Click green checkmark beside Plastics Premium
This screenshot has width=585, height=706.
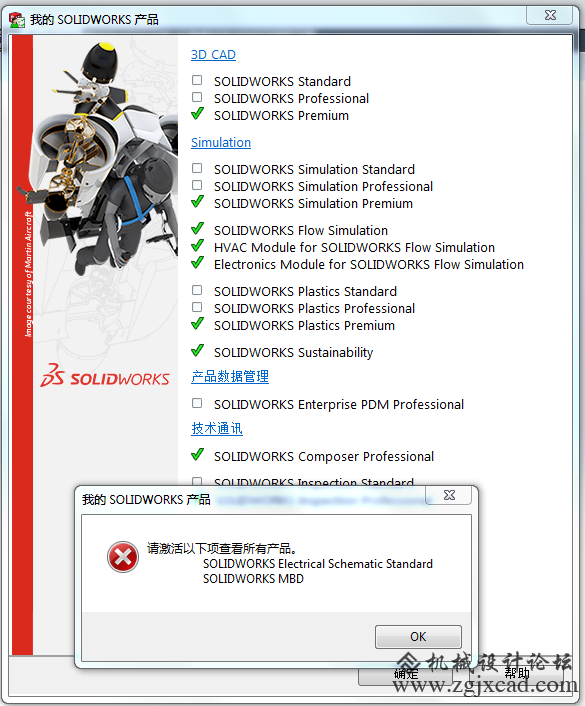197,323
